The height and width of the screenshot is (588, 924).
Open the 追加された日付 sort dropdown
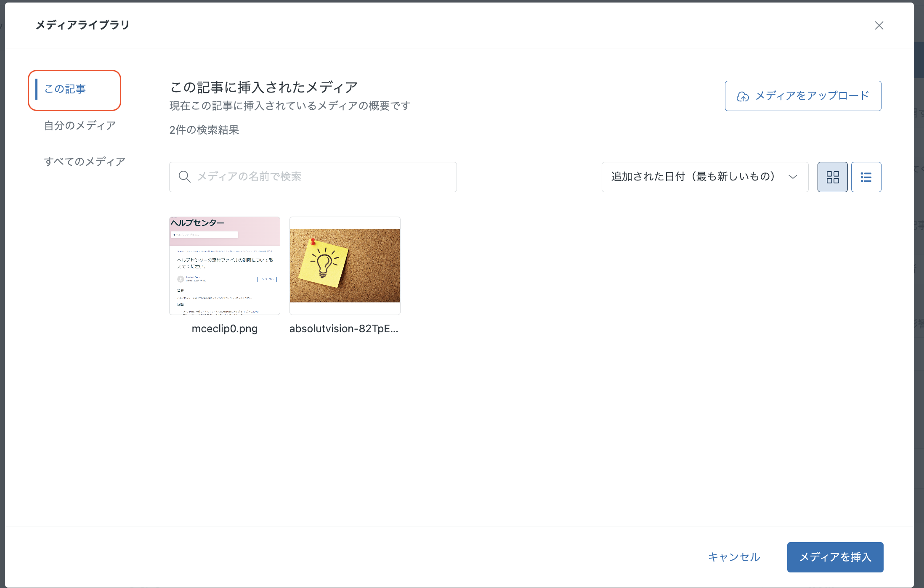pyautogui.click(x=705, y=177)
